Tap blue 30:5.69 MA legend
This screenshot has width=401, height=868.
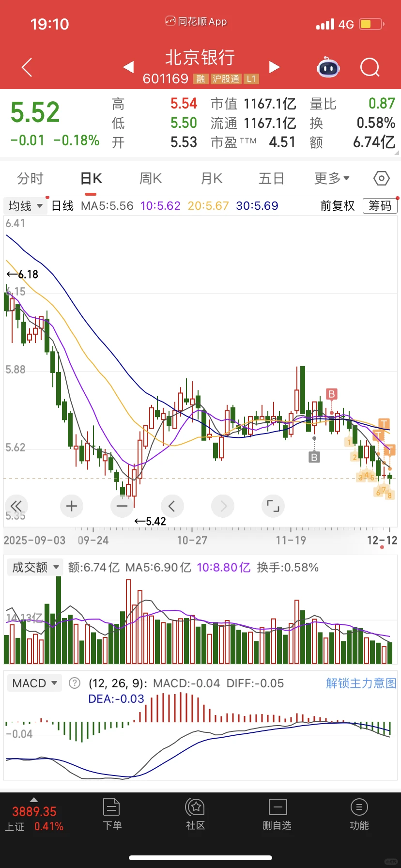(x=257, y=206)
